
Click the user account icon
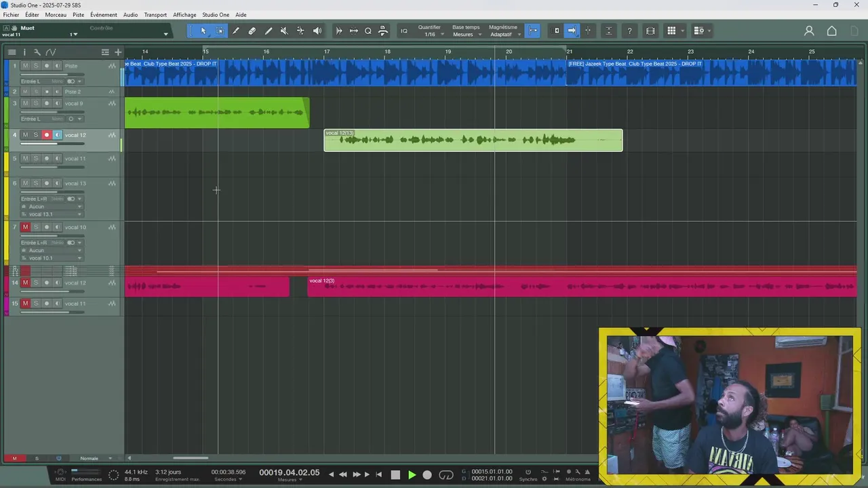(809, 30)
